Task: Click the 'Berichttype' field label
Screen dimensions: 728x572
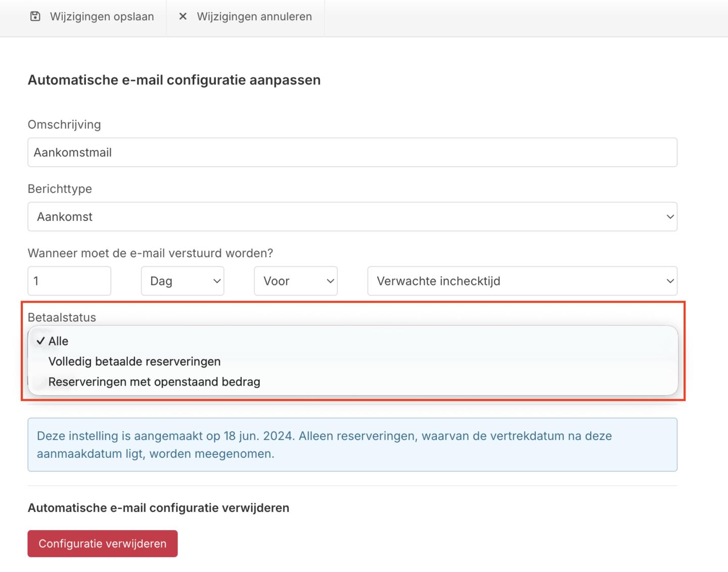Action: (x=60, y=189)
